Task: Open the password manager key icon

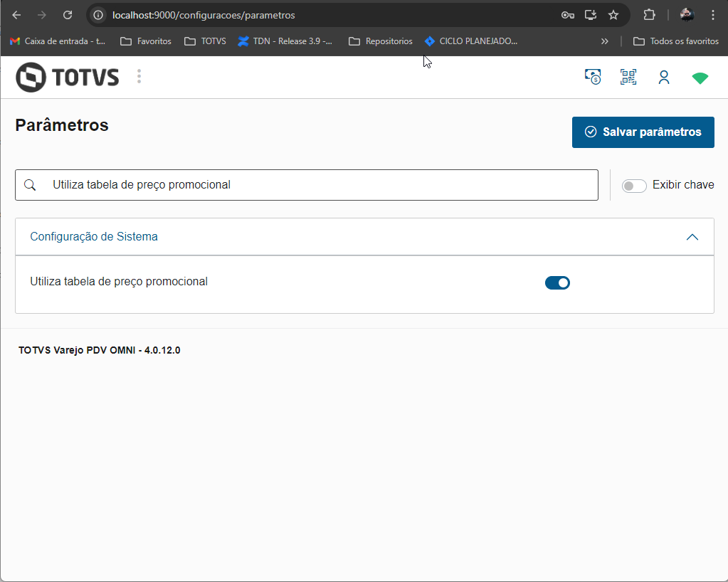Action: point(567,15)
